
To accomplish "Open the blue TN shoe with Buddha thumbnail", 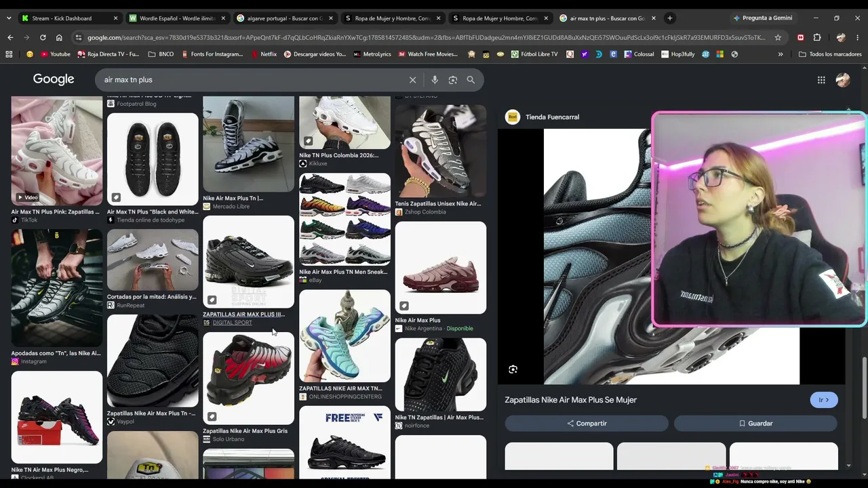I will coord(344,336).
